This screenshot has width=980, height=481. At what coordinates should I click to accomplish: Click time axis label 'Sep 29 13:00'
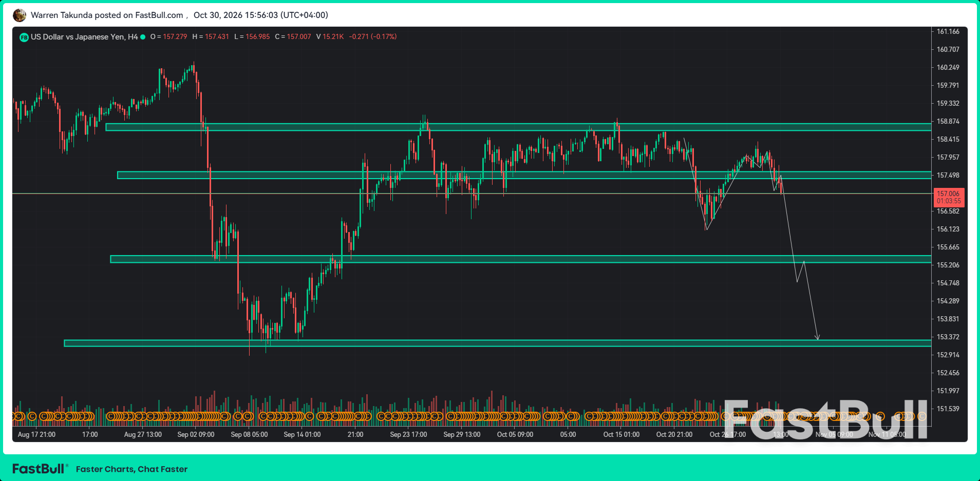click(462, 435)
